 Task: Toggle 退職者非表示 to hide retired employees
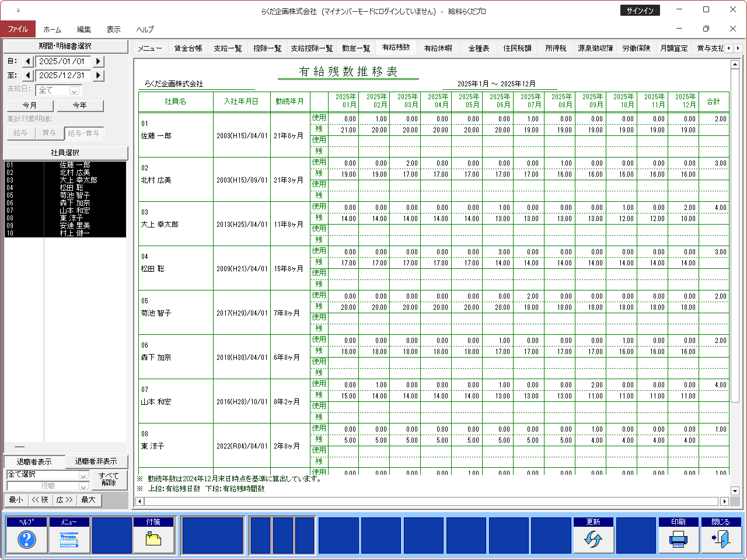coord(96,461)
